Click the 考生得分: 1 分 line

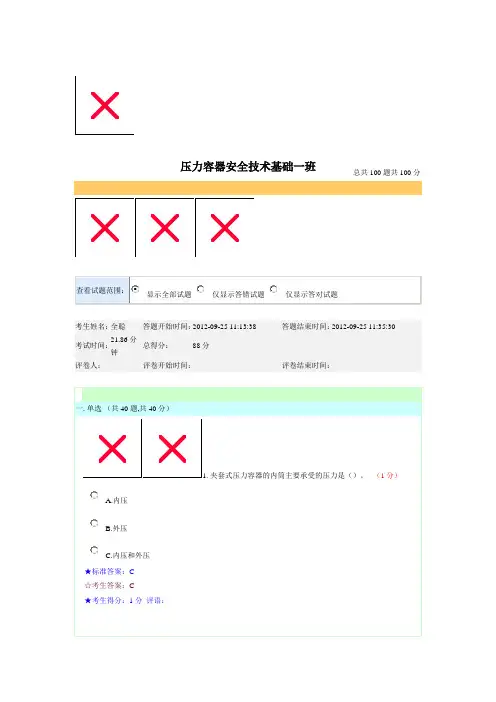pos(113,600)
